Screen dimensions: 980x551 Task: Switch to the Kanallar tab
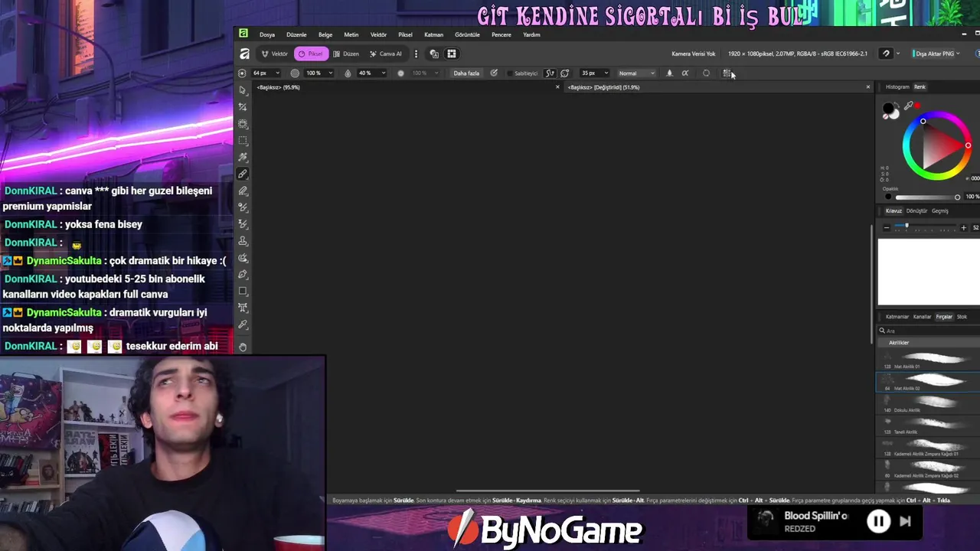922,317
